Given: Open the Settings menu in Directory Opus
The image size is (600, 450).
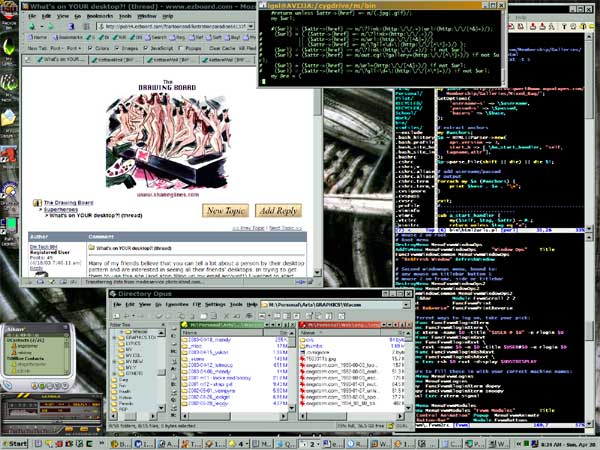Looking at the screenshot, I should 215,305.
